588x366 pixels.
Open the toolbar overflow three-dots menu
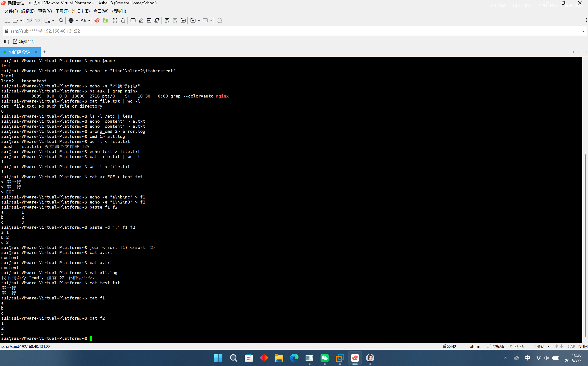pyautogui.click(x=586, y=20)
